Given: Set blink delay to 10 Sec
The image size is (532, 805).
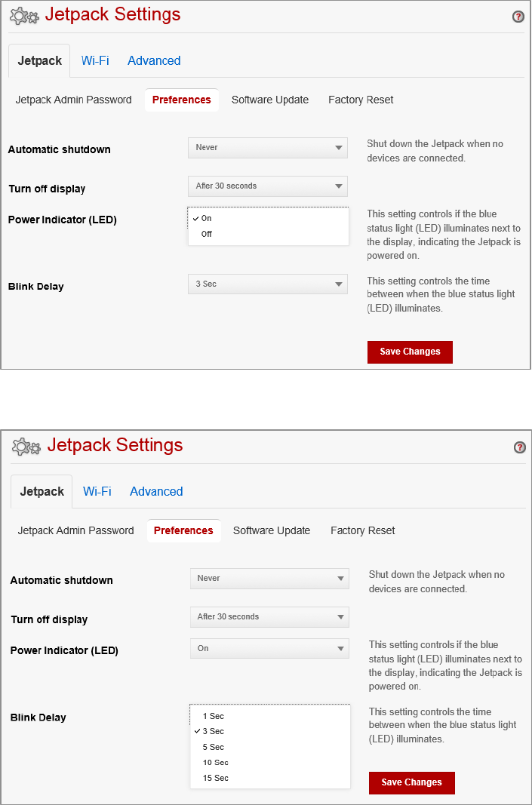Looking at the screenshot, I should [215, 763].
